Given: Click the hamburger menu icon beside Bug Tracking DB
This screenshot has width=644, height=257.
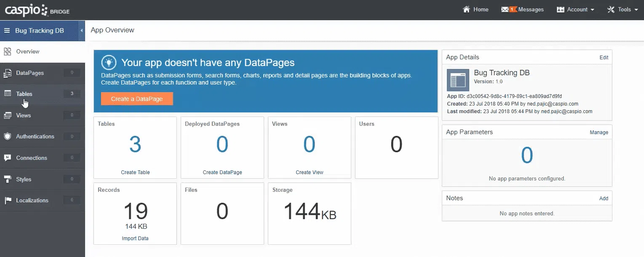Looking at the screenshot, I should pyautogui.click(x=7, y=31).
